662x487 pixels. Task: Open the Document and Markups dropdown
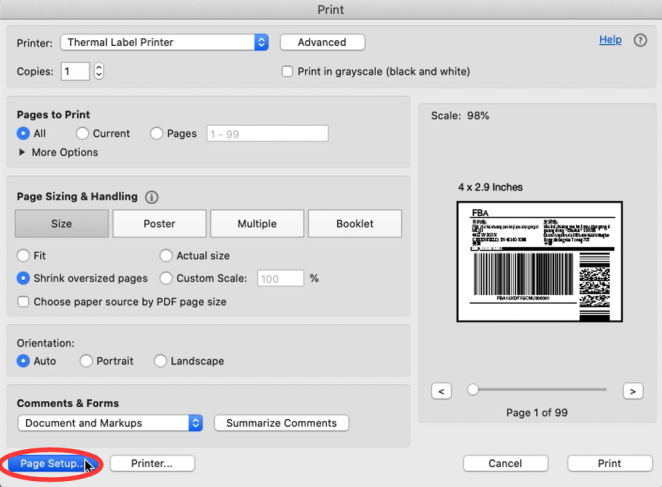tap(110, 423)
